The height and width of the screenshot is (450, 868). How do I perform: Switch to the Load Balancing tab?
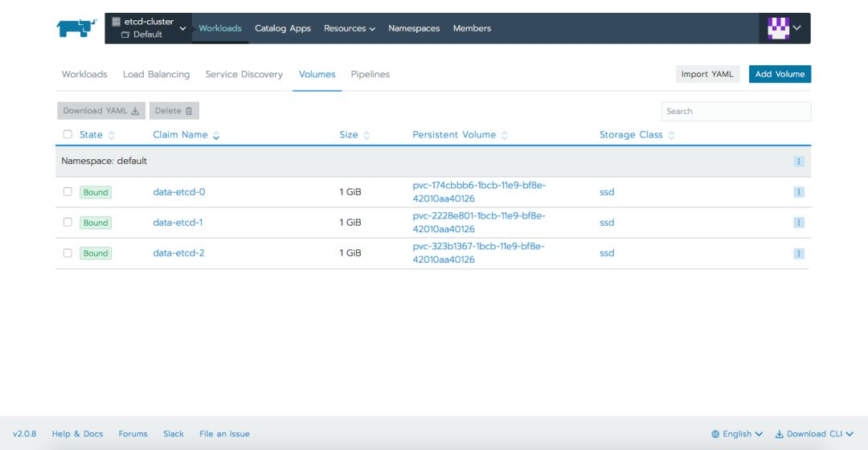pyautogui.click(x=156, y=74)
